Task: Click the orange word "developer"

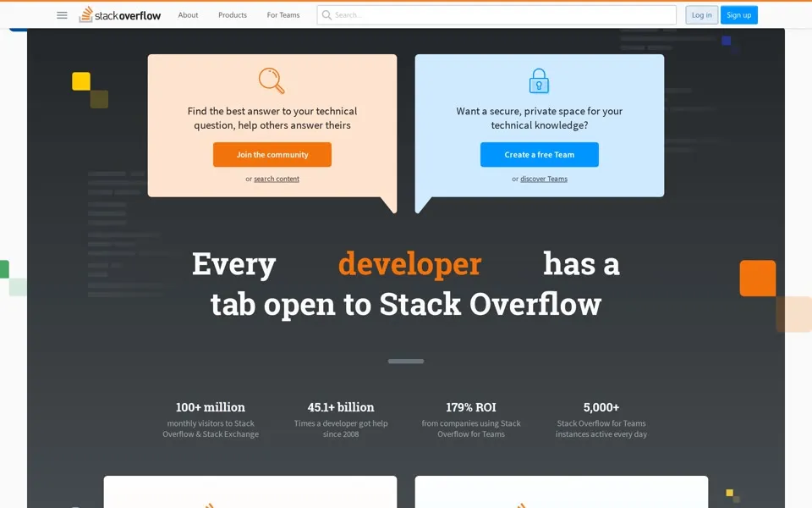Action: 410,264
